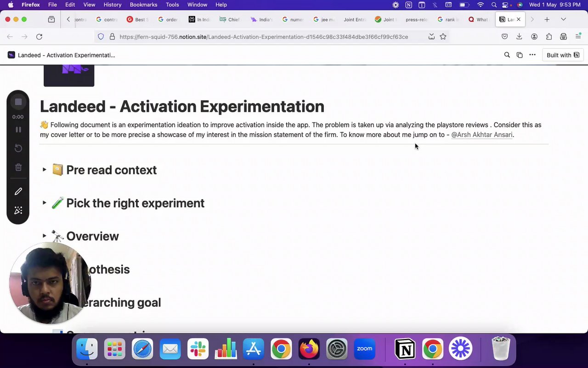This screenshot has width=588, height=368.
Task: Open the Trash in the Dock
Action: click(x=501, y=349)
